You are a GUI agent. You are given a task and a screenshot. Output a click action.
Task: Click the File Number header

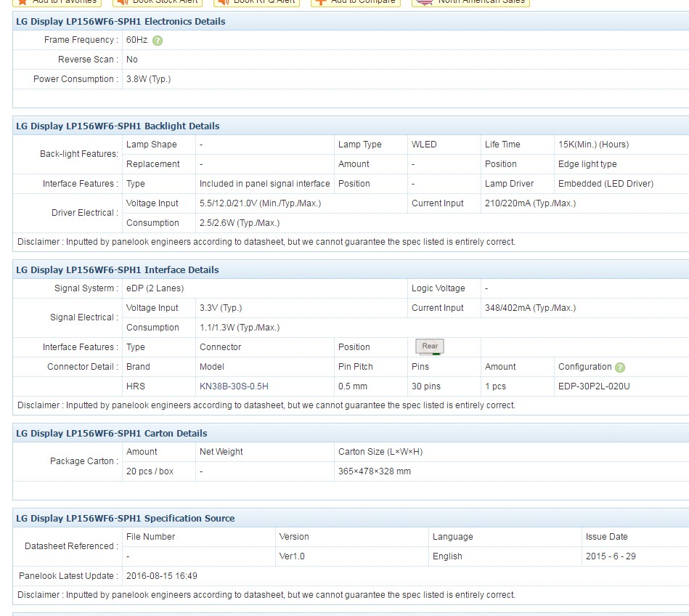[150, 537]
